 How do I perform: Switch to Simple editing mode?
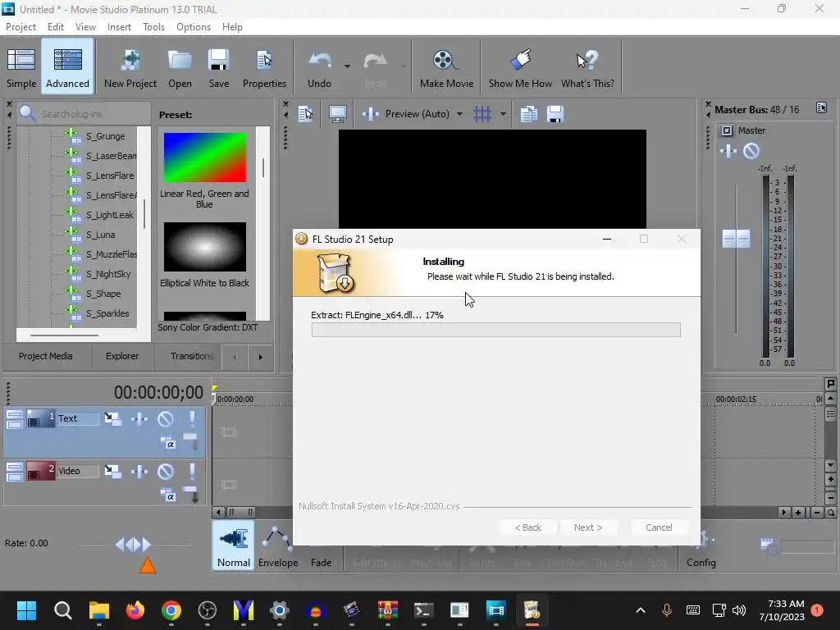click(21, 67)
